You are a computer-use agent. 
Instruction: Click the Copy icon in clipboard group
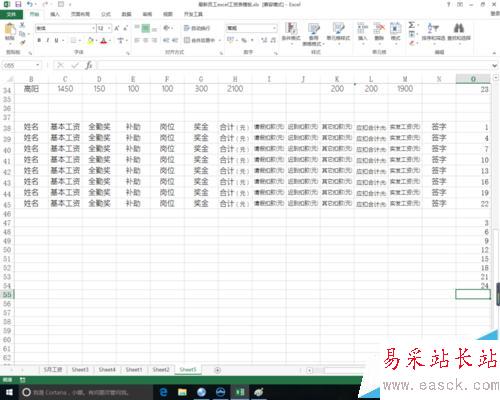tap(22, 34)
